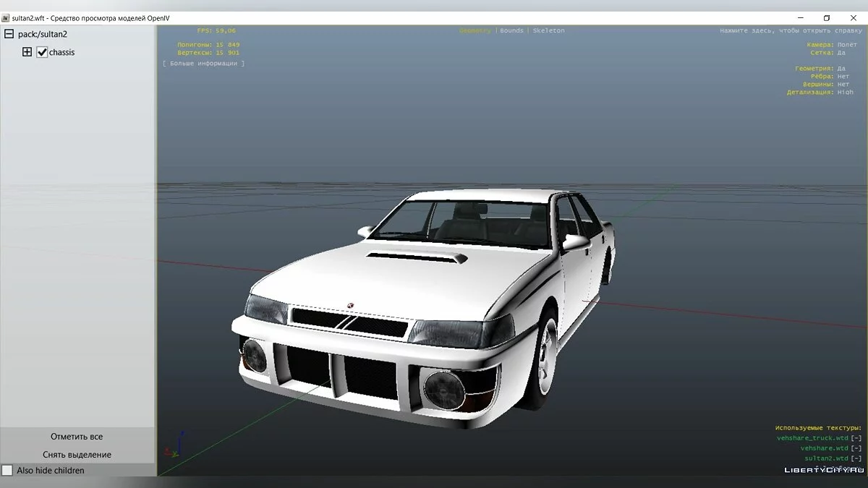Click the vehshare_truck.wtd texture name

point(812,438)
